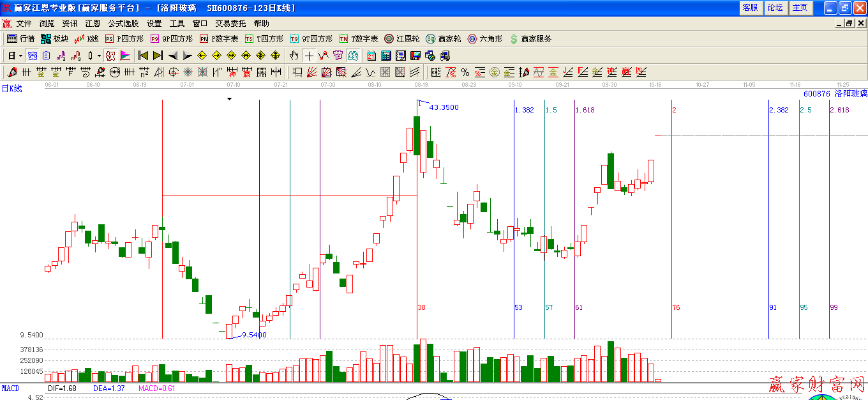Open the T数字表 number table tool

pyautogui.click(x=356, y=38)
